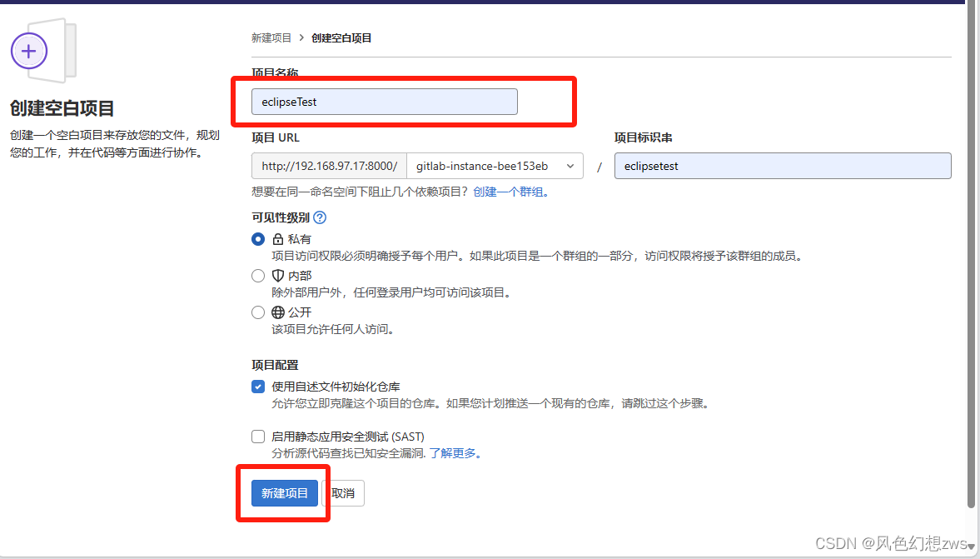Image resolution: width=980 pixels, height=559 pixels.
Task: Click the eclipseTest project name field
Action: coord(384,101)
